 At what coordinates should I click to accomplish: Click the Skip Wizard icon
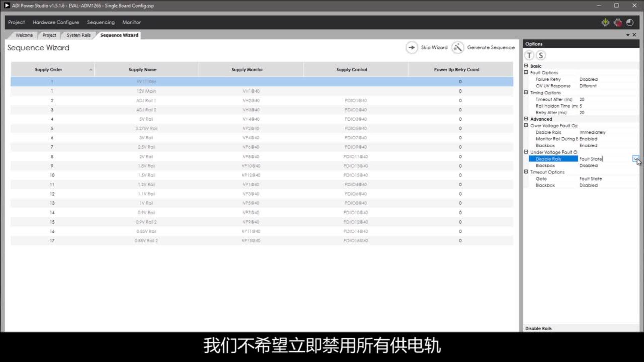click(411, 47)
